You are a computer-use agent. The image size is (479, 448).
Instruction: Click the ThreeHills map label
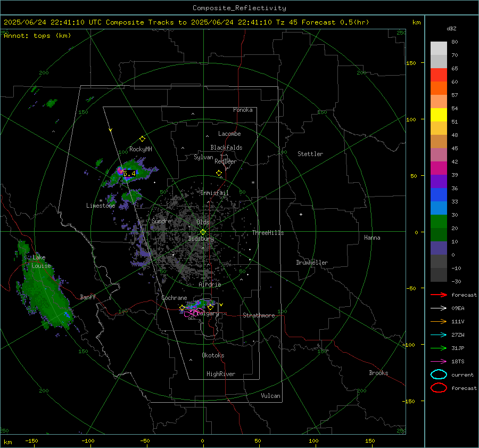pyautogui.click(x=268, y=233)
